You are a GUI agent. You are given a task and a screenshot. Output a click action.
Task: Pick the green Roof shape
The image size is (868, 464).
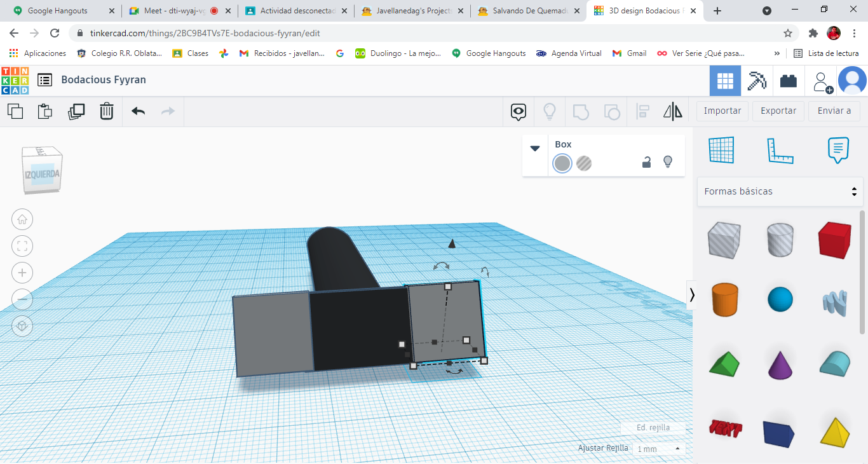click(x=724, y=364)
